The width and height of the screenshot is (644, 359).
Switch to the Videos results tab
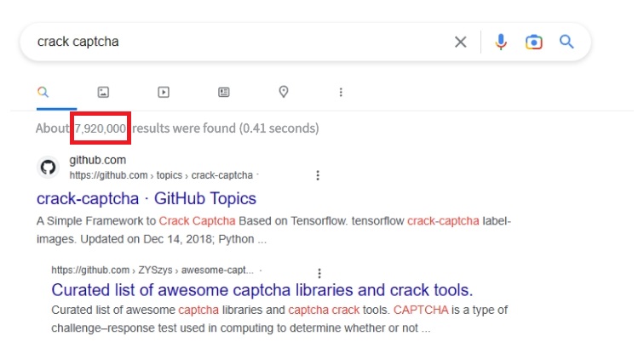[164, 92]
